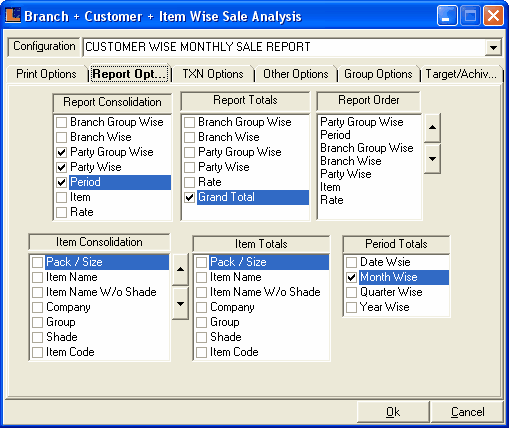This screenshot has width=509, height=428.
Task: Click up arrow beside Item Consolidation list
Action: 180,269
